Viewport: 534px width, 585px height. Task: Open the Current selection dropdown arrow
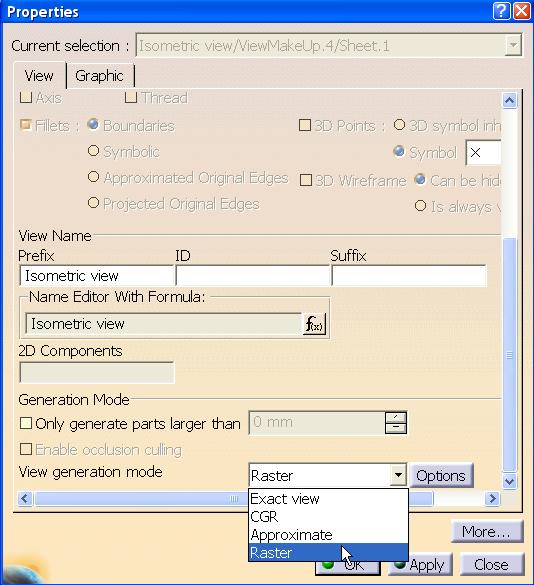tap(514, 45)
